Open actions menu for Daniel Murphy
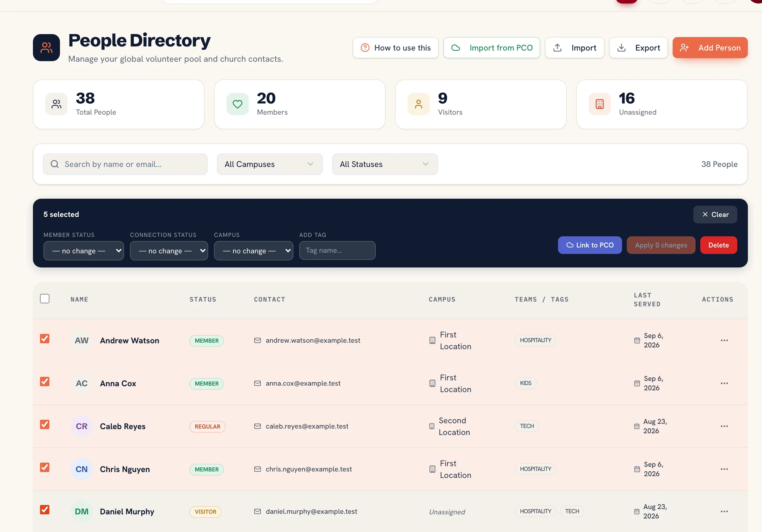 (724, 511)
